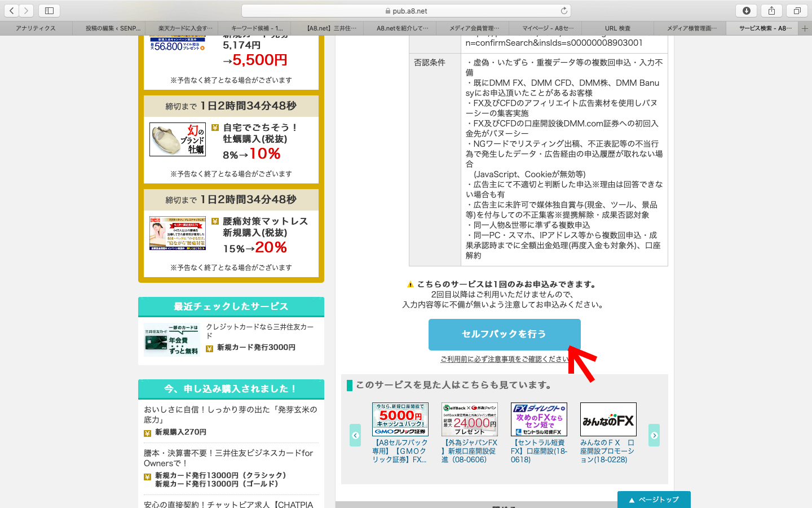Go forward with Safari forward arrow
The height and width of the screenshot is (508, 812).
click(27, 10)
